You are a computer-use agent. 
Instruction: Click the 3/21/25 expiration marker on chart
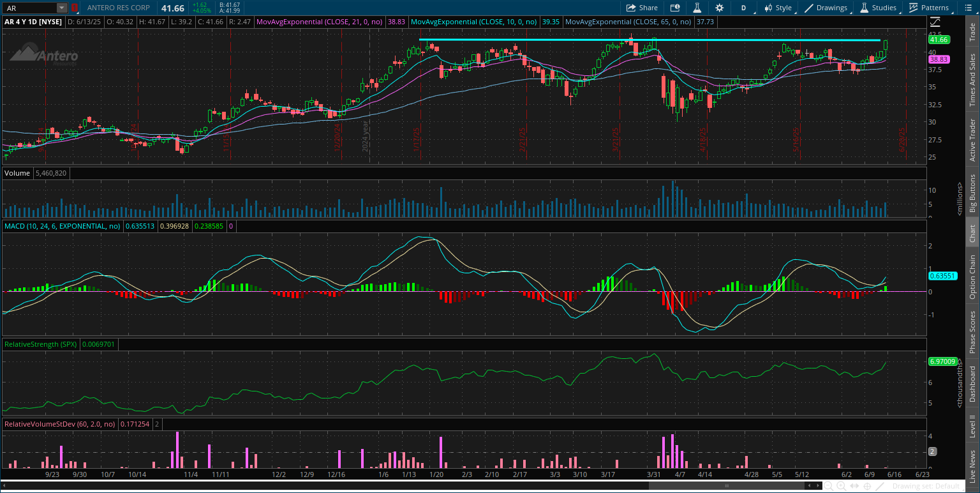[616, 141]
